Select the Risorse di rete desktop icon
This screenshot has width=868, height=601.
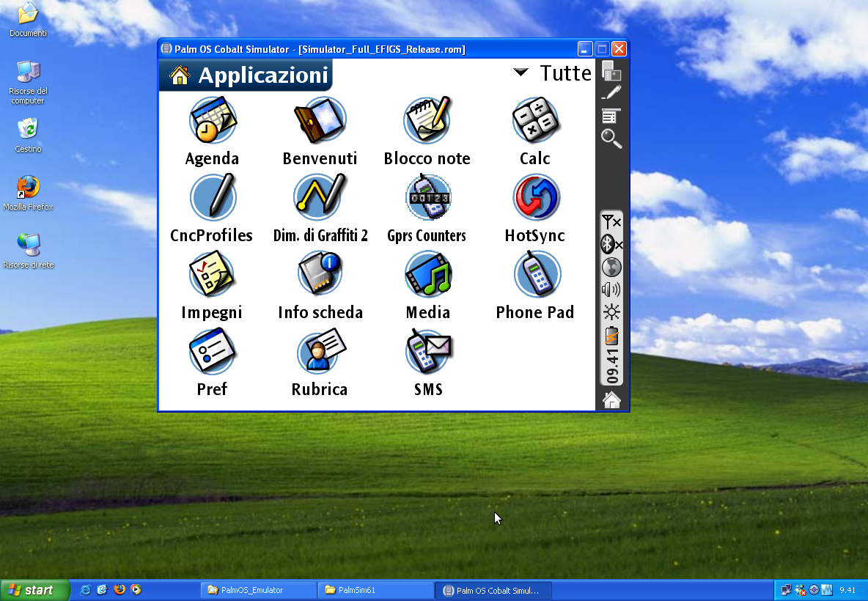(x=29, y=251)
